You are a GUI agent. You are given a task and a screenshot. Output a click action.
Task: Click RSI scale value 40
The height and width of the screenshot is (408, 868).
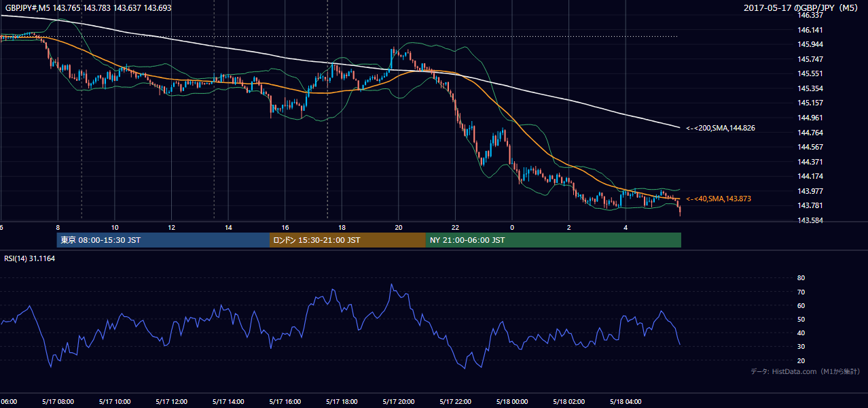(801, 333)
